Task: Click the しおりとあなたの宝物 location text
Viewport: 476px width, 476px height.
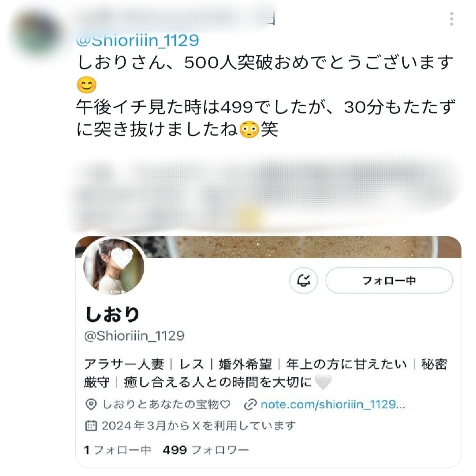Action: [166, 405]
